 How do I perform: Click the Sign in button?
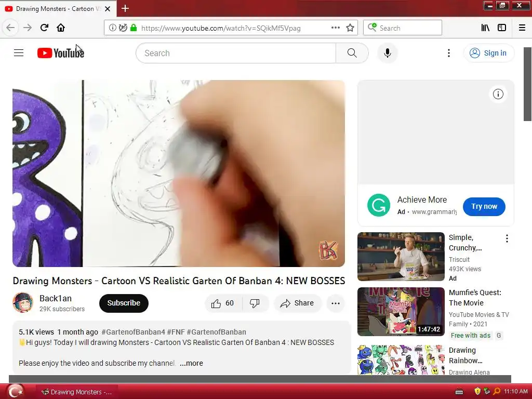click(x=489, y=53)
